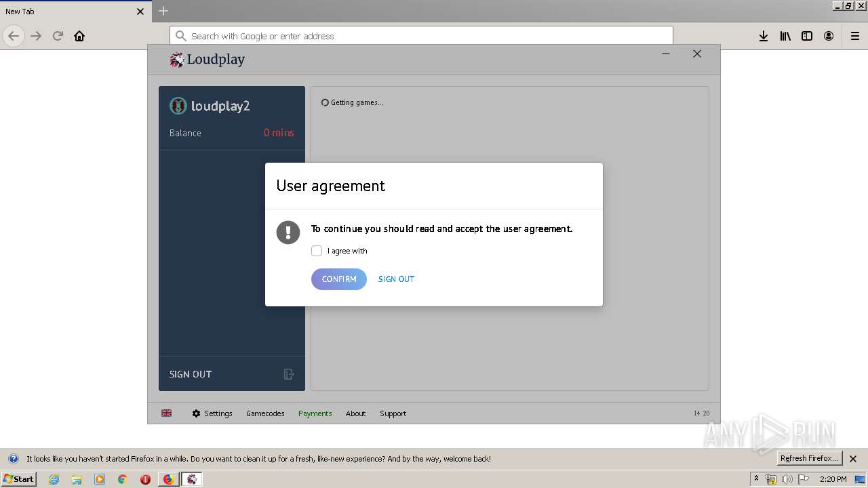Open the About menu item
This screenshot has width=868, height=488.
click(355, 413)
